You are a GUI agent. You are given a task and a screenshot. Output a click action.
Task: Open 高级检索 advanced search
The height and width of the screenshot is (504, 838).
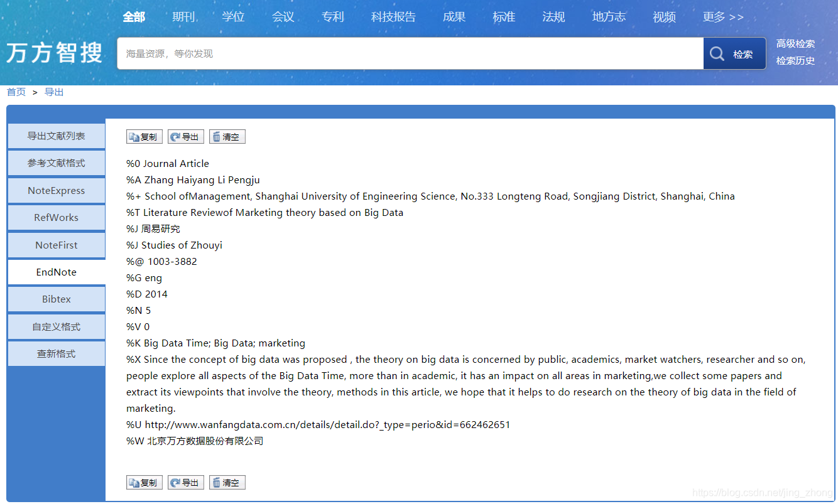coord(795,43)
